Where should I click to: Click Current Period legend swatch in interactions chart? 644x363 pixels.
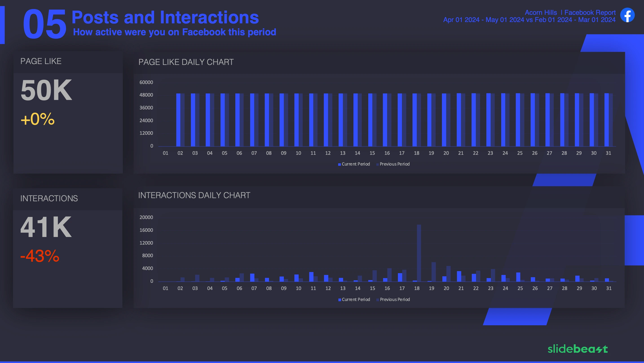(340, 300)
